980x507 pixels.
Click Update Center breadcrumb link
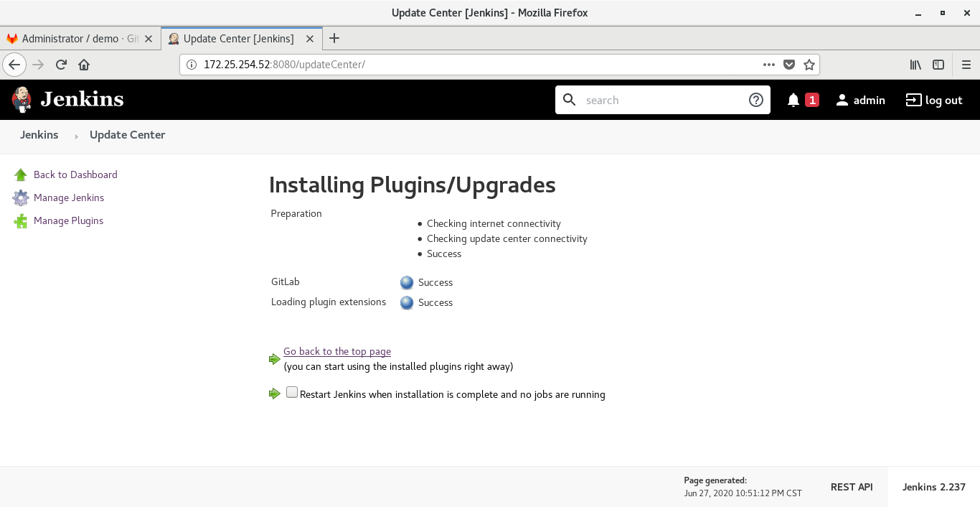[127, 135]
